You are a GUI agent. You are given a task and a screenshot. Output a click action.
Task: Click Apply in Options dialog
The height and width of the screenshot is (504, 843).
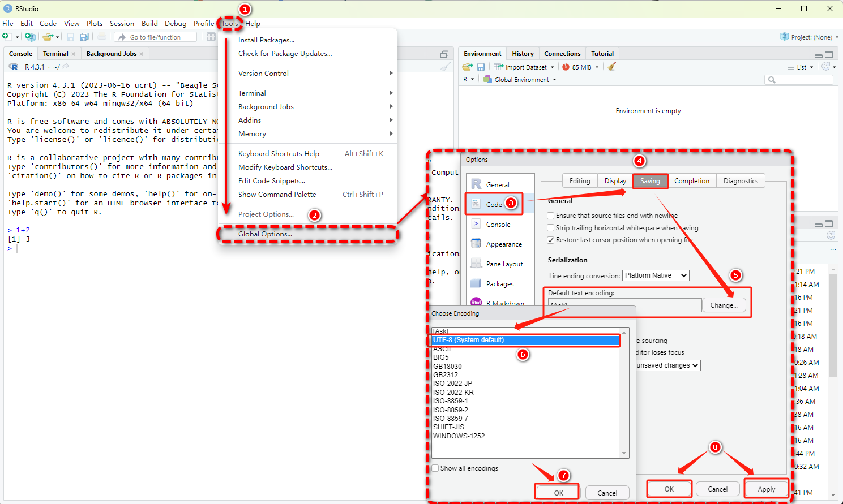point(766,489)
